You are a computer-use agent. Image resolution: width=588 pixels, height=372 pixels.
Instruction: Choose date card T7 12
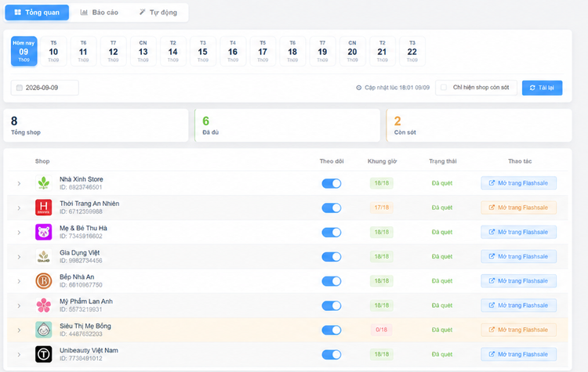[x=113, y=52]
